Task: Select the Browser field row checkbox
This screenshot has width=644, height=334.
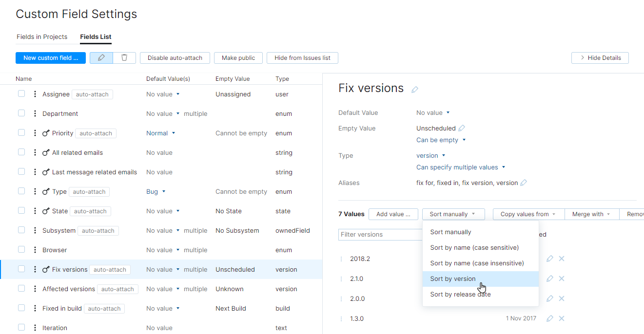Action: [x=21, y=250]
